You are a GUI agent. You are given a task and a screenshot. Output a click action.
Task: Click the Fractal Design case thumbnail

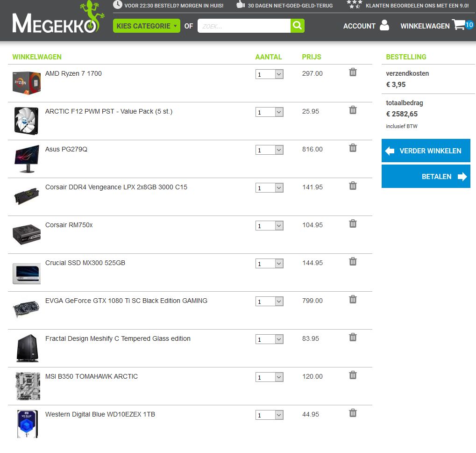[27, 348]
